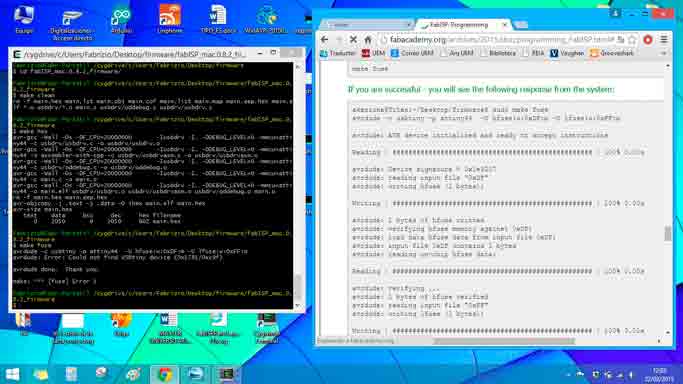Select the orange app shortcut in bottom desktop row

point(121,324)
